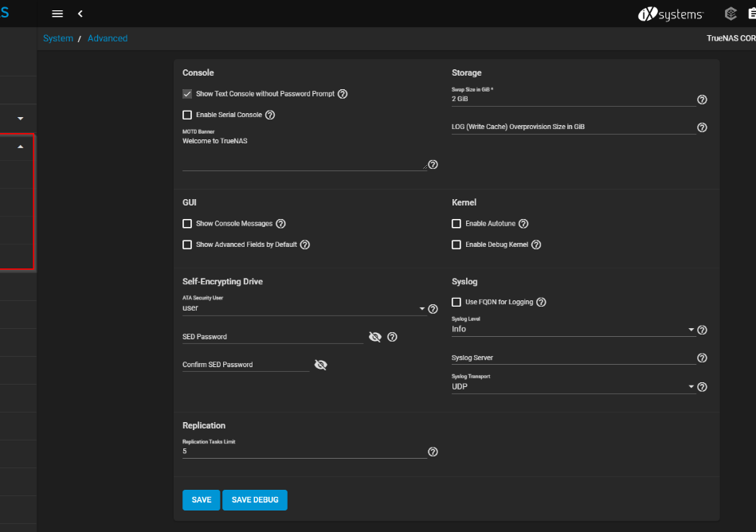This screenshot has width=756, height=532.
Task: Open the ATA Security User dropdown
Action: tap(304, 308)
